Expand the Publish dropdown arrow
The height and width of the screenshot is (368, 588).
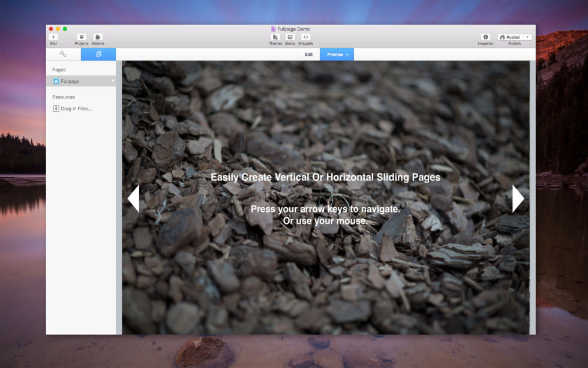point(527,37)
